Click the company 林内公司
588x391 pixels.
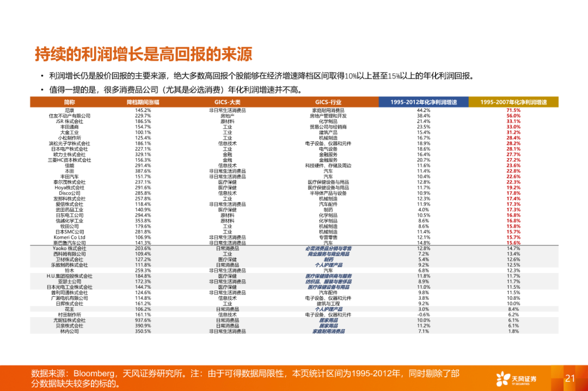[x=69, y=331]
